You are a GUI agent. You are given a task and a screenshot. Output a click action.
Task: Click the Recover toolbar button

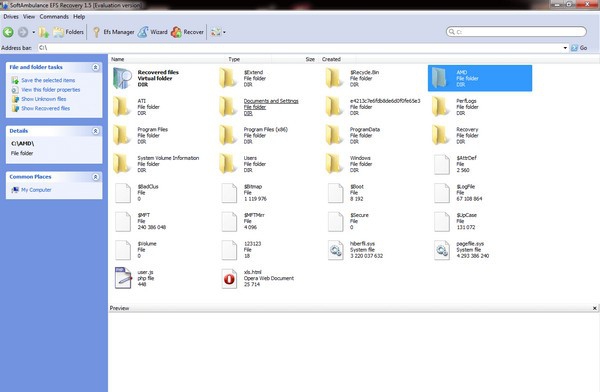click(x=188, y=32)
